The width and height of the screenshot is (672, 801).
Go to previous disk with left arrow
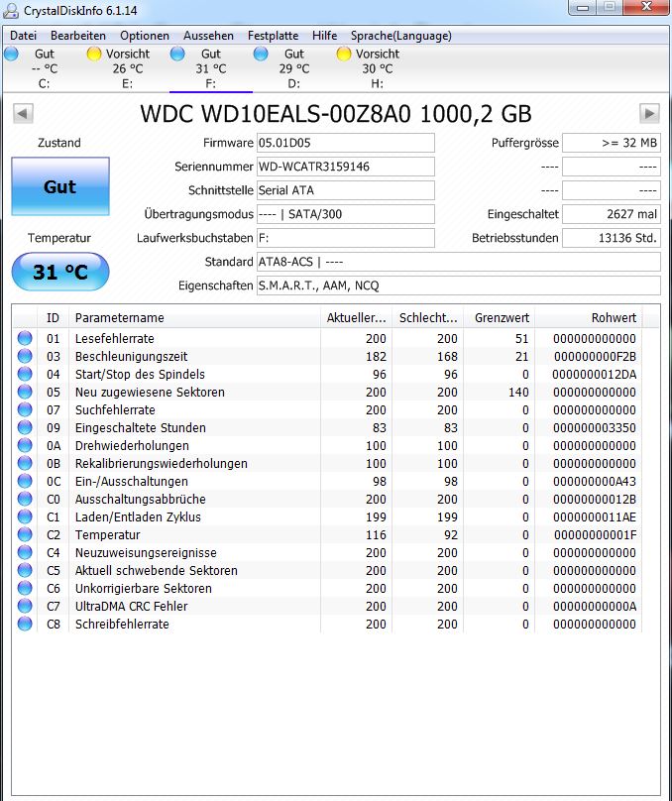click(x=23, y=113)
